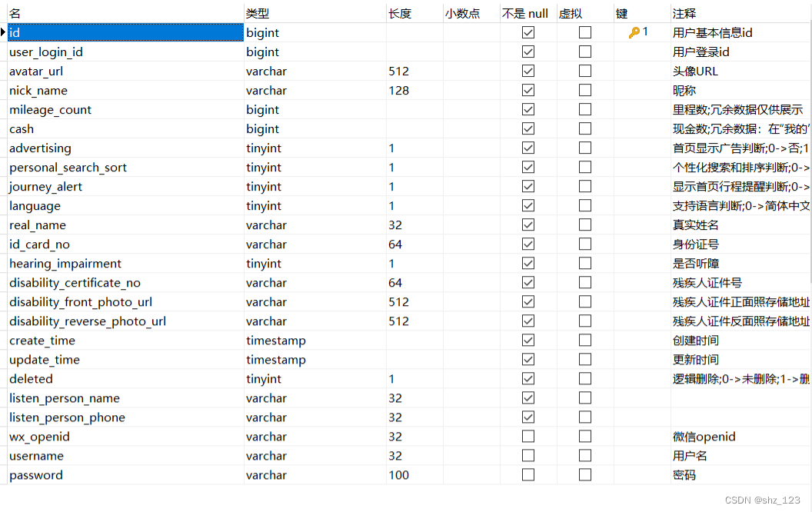The height and width of the screenshot is (512, 812).
Task: Check the virtual checkbox for nick_name
Action: pyautogui.click(x=585, y=90)
